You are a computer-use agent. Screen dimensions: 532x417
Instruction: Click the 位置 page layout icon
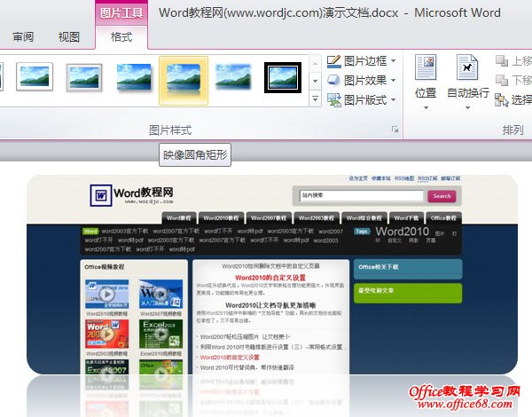426,67
